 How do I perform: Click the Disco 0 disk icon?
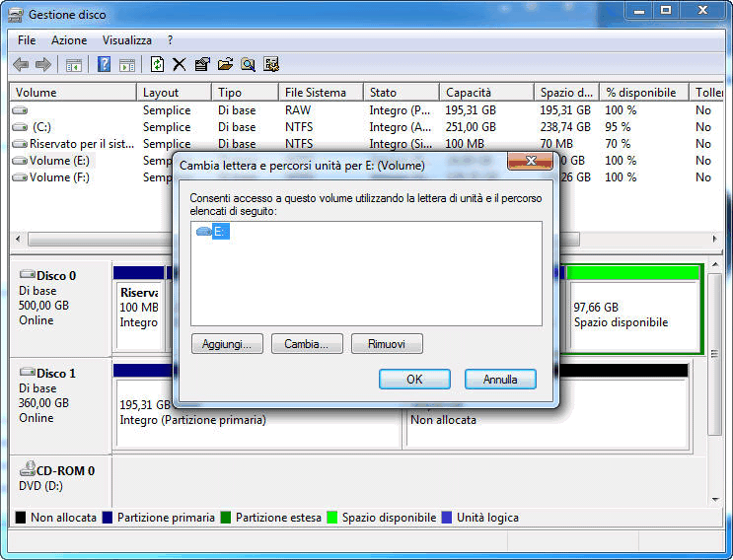[x=27, y=274]
